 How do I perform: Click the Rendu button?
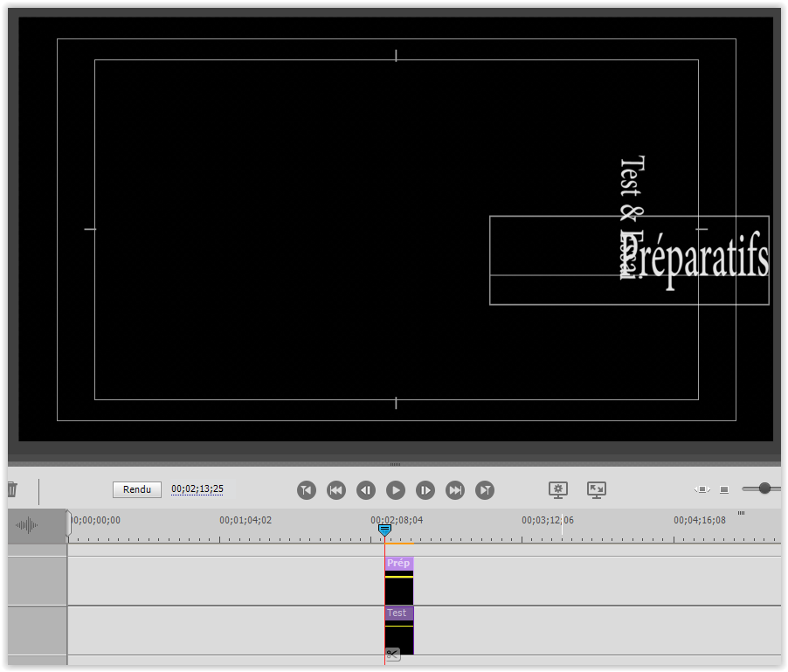pyautogui.click(x=136, y=489)
